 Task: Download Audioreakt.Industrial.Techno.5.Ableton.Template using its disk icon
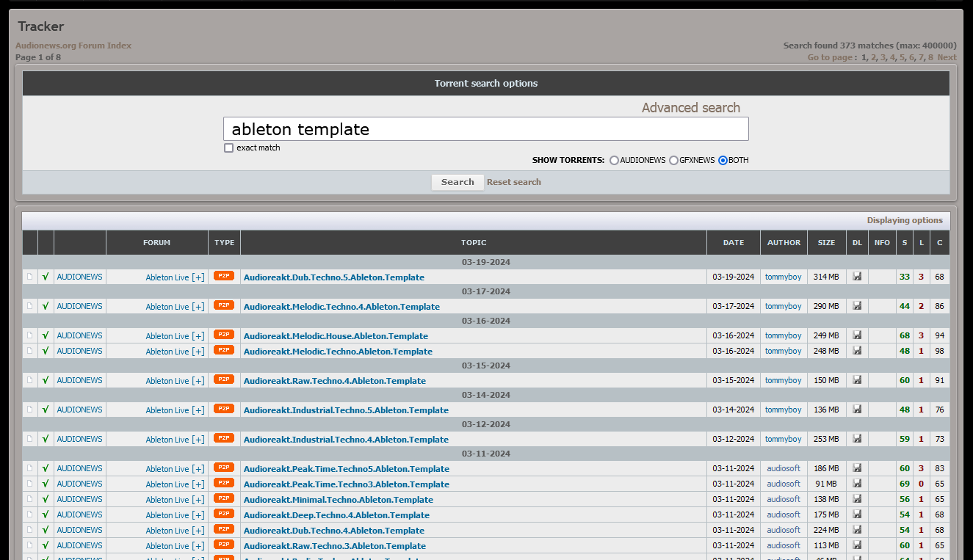(x=857, y=410)
